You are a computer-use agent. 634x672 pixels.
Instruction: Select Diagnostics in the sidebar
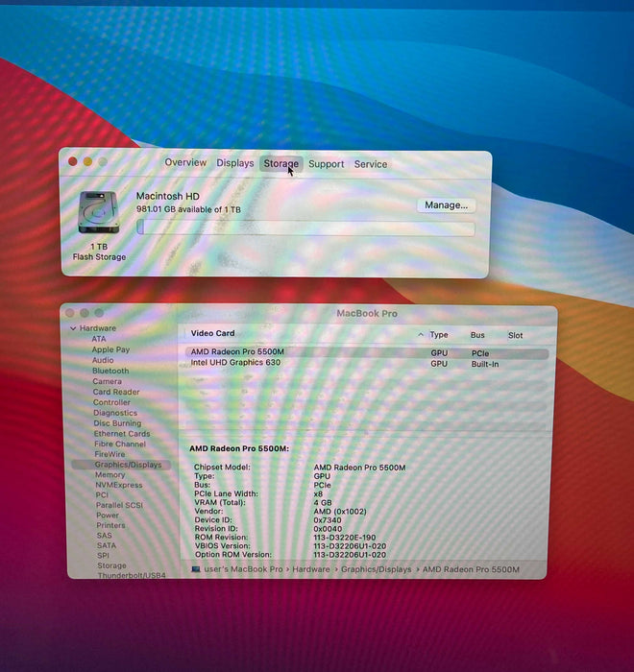(x=115, y=413)
